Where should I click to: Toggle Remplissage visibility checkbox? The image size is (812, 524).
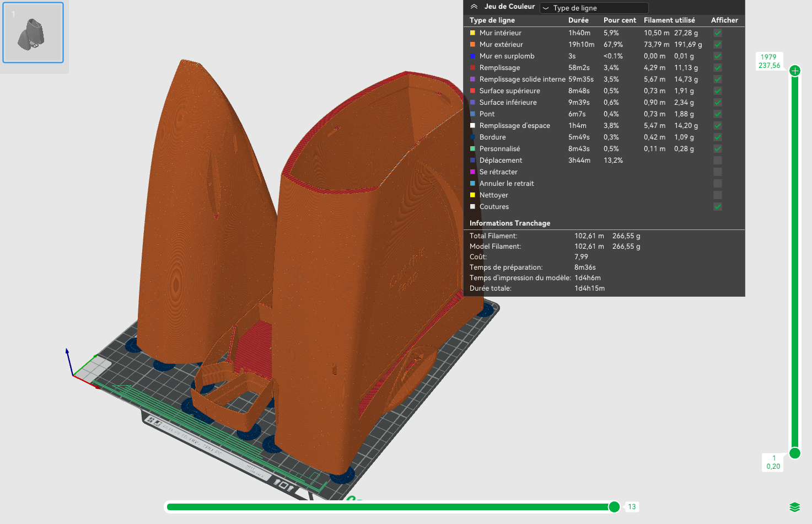[717, 68]
